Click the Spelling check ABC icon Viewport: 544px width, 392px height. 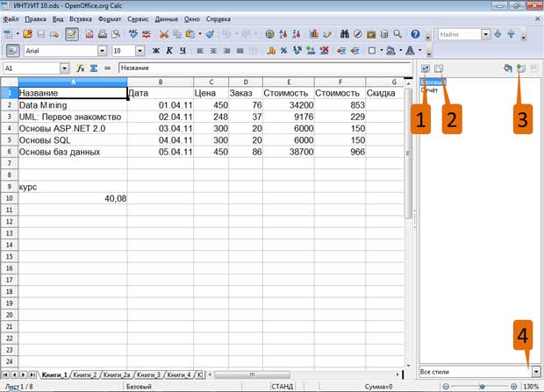tap(132, 34)
